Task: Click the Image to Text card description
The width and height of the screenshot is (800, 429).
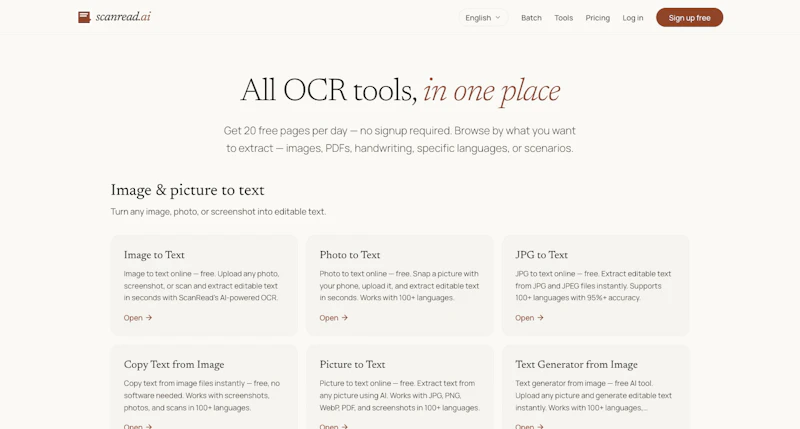Action: [202, 286]
